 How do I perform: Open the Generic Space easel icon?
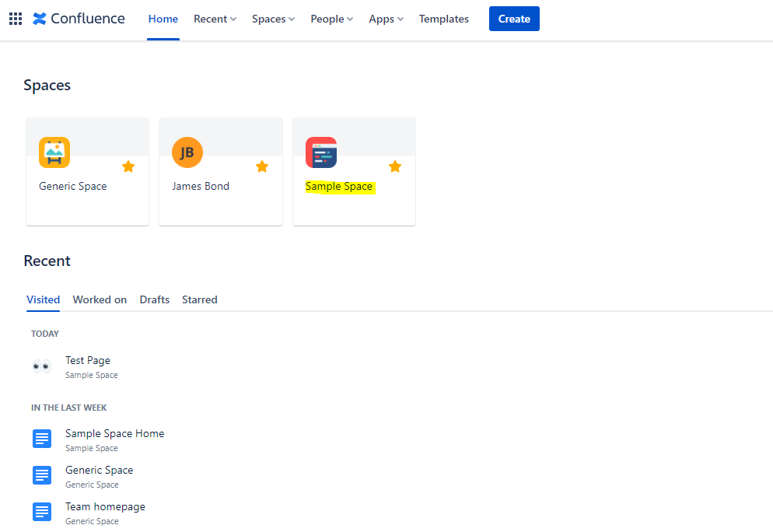coord(54,152)
